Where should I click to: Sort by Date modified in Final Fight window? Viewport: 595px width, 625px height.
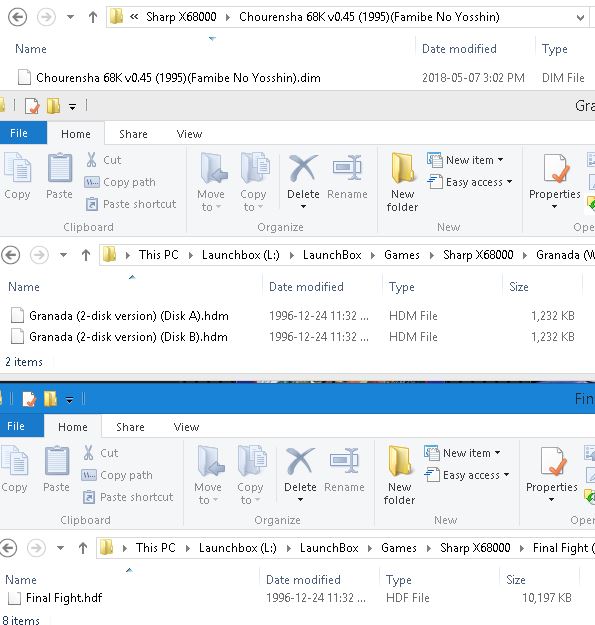tap(303, 580)
